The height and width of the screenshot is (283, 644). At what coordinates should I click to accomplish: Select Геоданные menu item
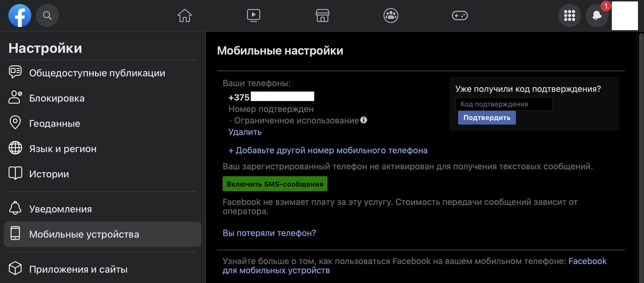(103, 123)
